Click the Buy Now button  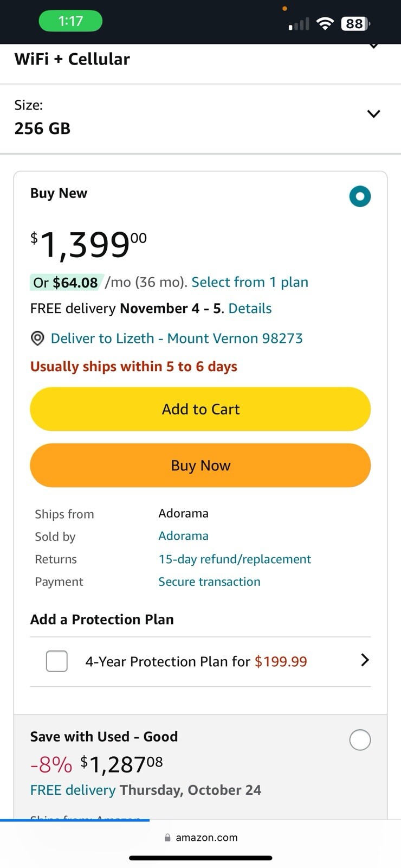point(200,465)
